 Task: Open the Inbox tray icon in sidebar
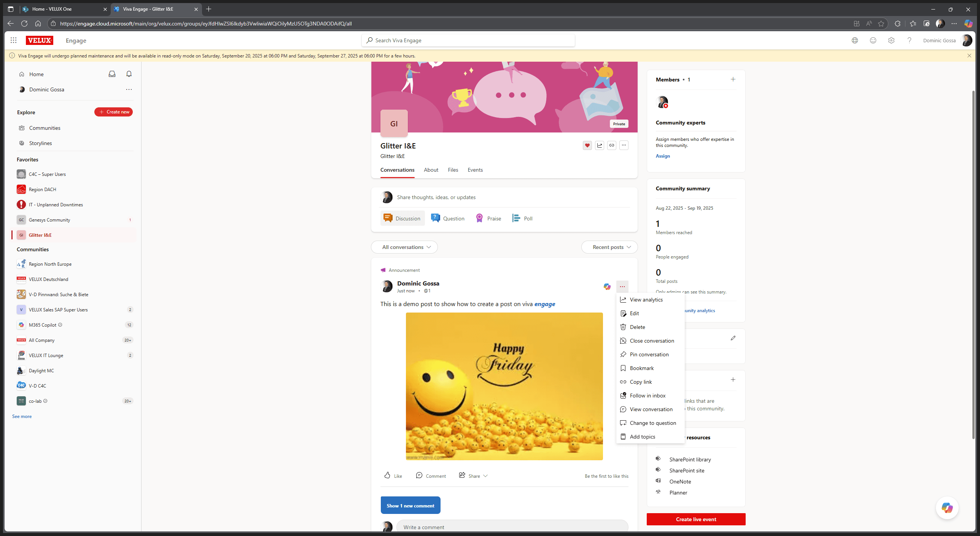coord(112,74)
